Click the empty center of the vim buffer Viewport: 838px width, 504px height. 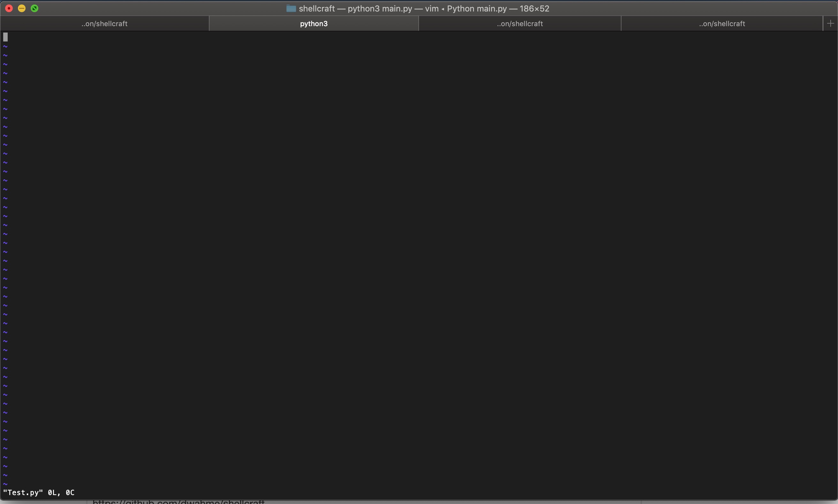coord(419,258)
